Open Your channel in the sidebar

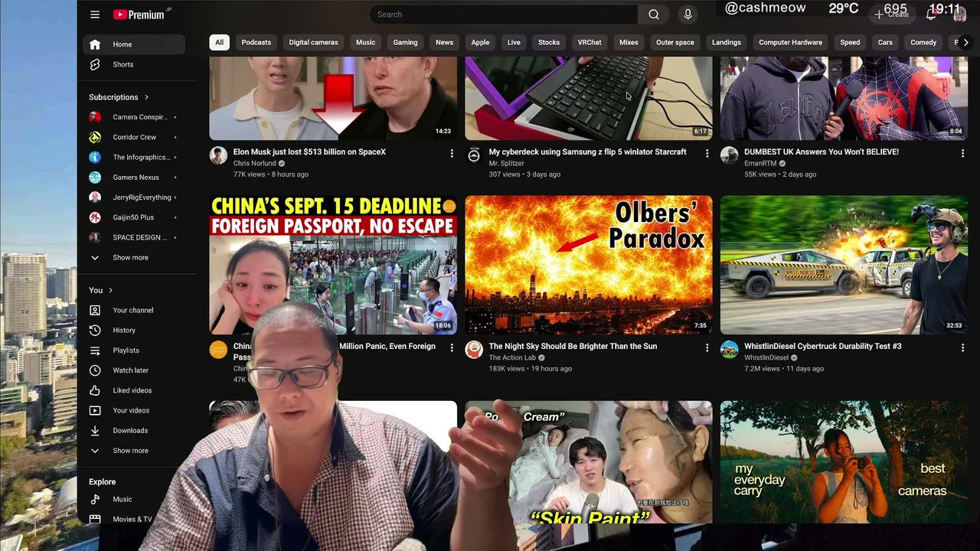point(134,310)
